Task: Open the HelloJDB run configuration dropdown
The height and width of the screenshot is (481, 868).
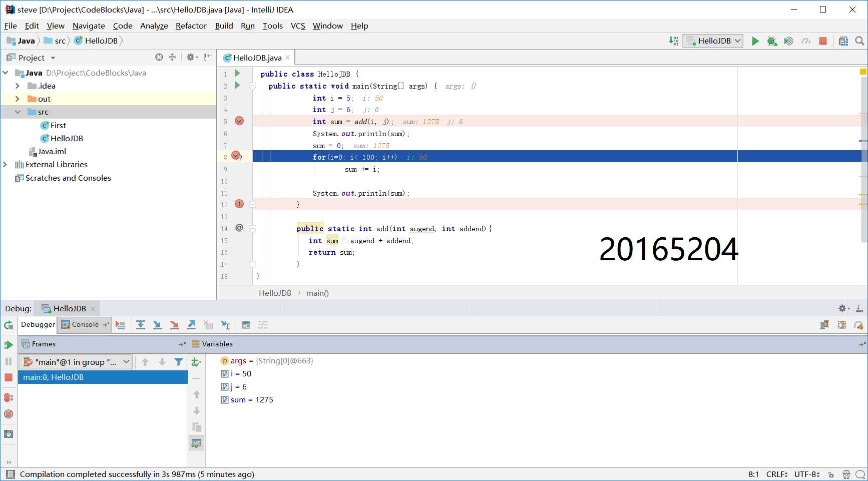Action: pyautogui.click(x=714, y=41)
